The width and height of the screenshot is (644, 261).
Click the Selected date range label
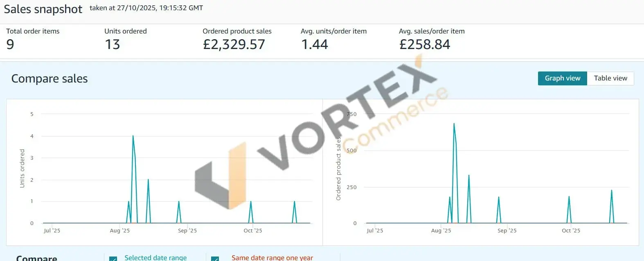pyautogui.click(x=155, y=258)
